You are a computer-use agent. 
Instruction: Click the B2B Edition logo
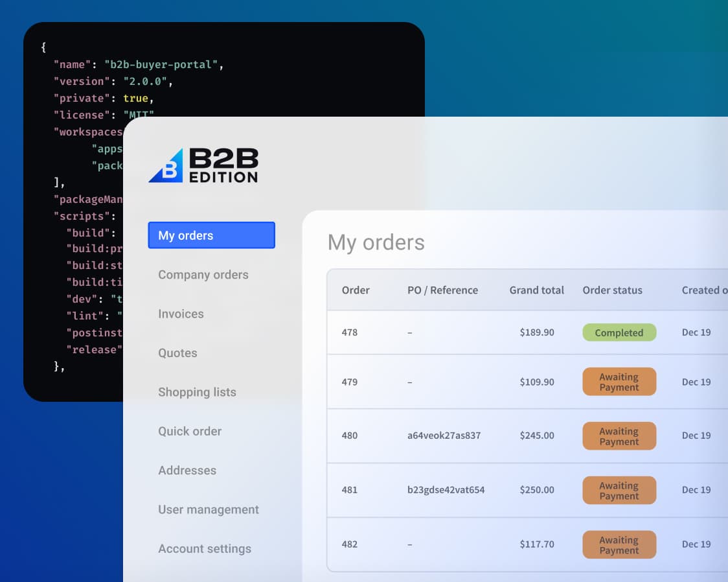point(203,165)
